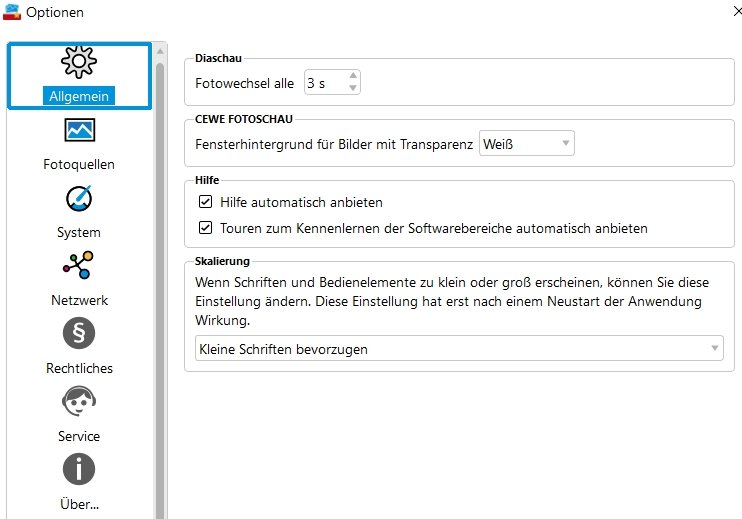The image size is (742, 519).
Task: Open the Fensterhintergrund 'Weiß' dropdown
Action: (x=527, y=144)
